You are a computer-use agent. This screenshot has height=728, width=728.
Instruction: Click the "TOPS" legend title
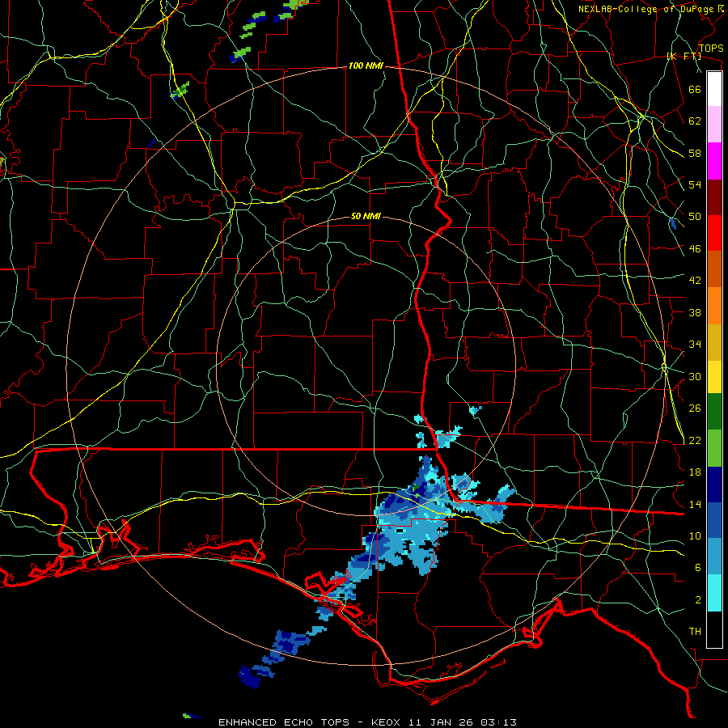tap(711, 49)
